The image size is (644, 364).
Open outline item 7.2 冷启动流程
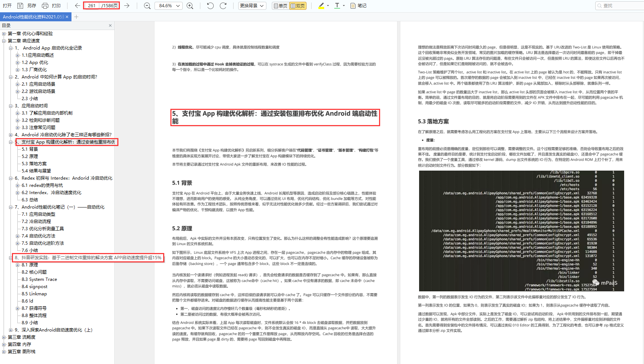point(36,222)
